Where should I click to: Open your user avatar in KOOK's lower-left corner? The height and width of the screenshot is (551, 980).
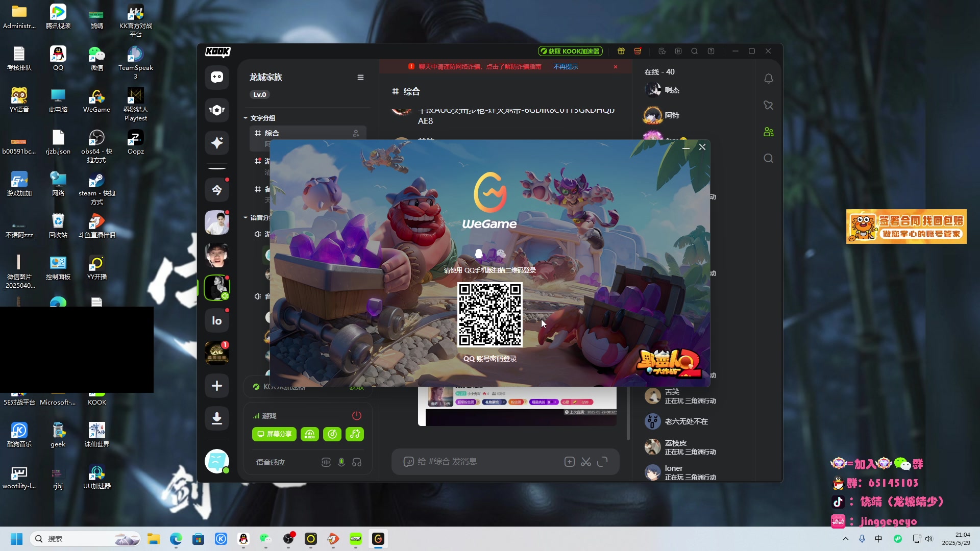coord(217,461)
